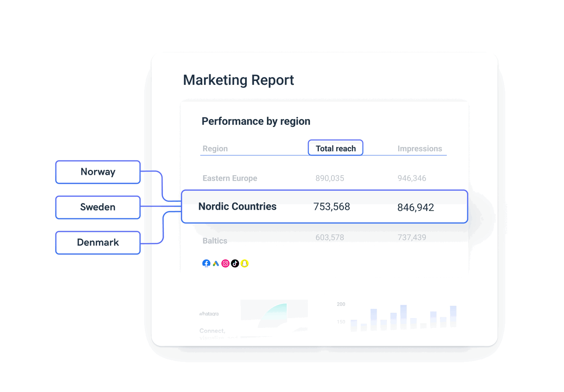Select the Region column header
This screenshot has height=392, width=564.
click(x=215, y=149)
